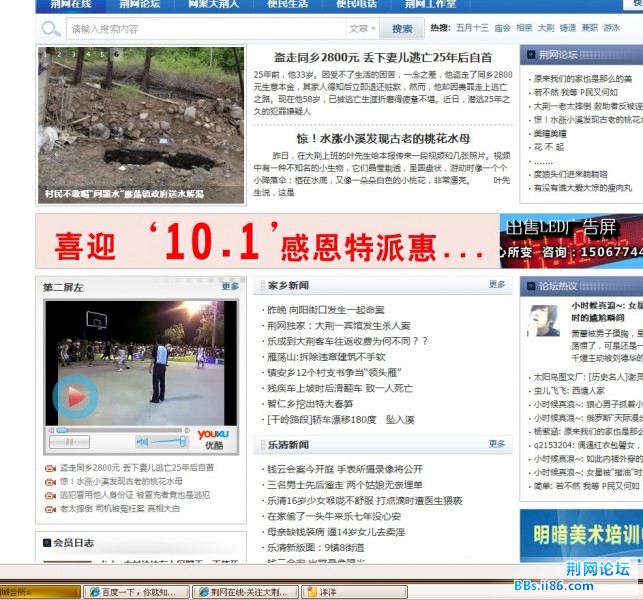643x600 pixels.
Task: Click camera icon beside 盗走同乡2800元 video link
Action: pyautogui.click(x=50, y=468)
